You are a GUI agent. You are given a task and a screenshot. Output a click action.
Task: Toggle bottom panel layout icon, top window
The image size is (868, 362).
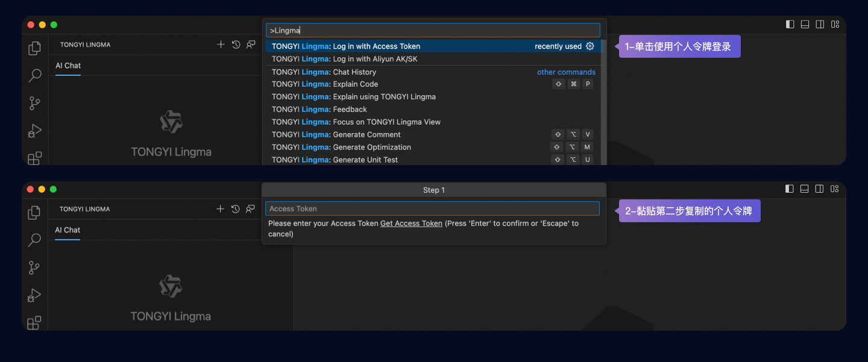pyautogui.click(x=805, y=24)
